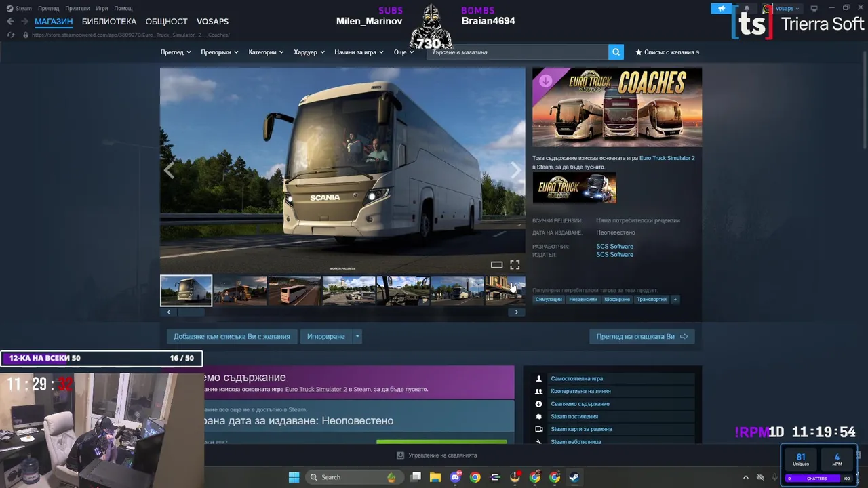
Task: Click Преглед на опашката Ви button
Action: [x=642, y=337]
